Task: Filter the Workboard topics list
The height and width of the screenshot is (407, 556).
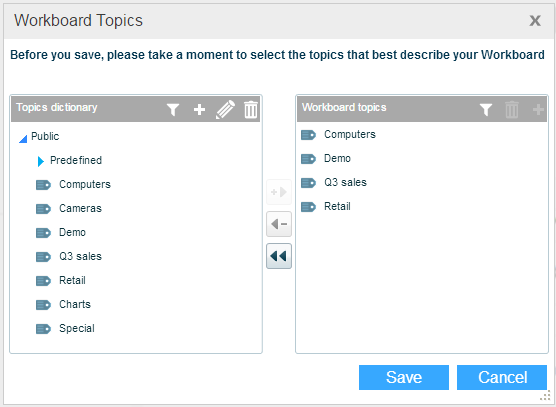Action: tap(486, 109)
